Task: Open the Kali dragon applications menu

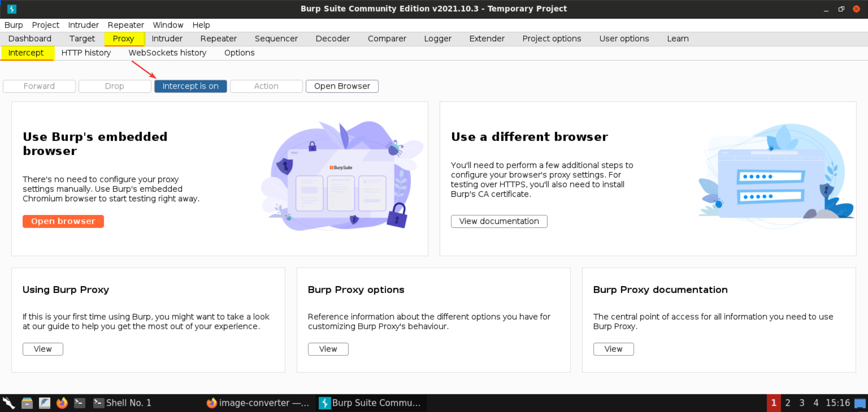Action: click(9, 403)
